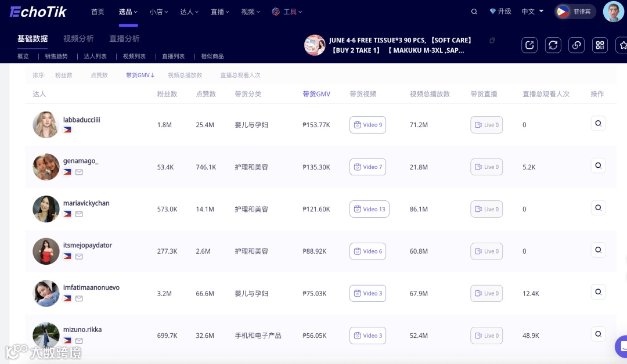
Task: Click the refresh data icon button
Action: 553,45
